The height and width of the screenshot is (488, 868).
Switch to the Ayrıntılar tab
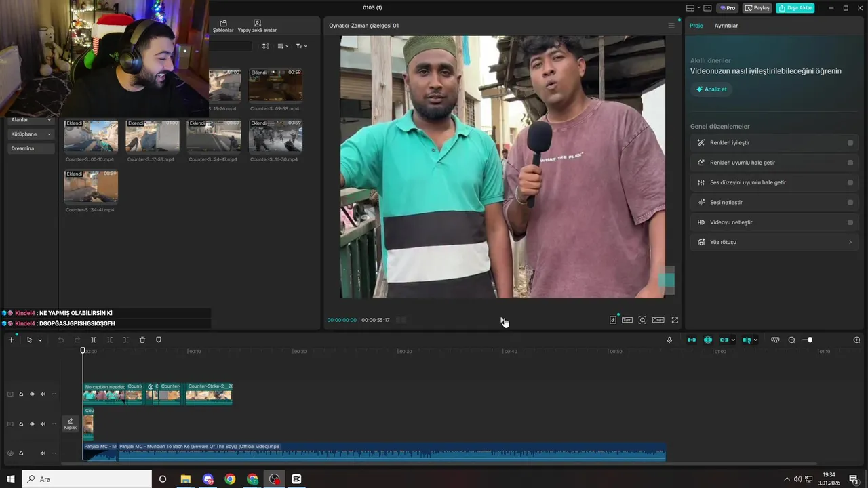tap(726, 26)
